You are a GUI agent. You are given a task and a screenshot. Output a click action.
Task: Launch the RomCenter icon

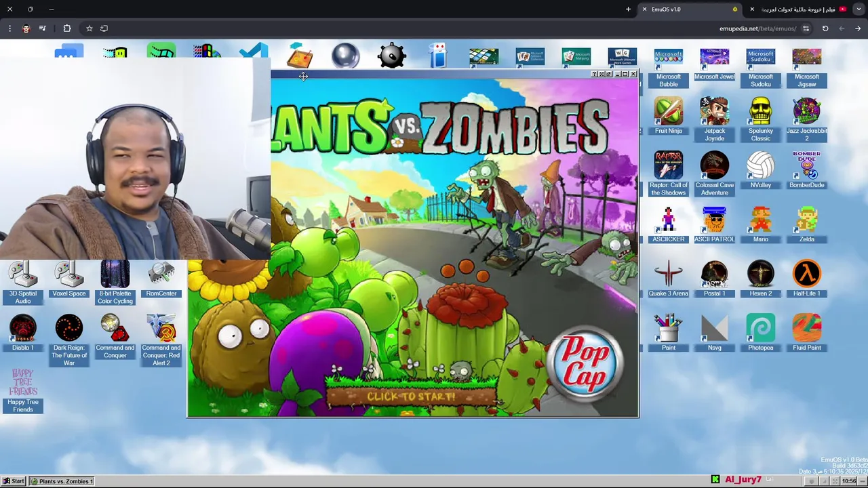point(161,279)
